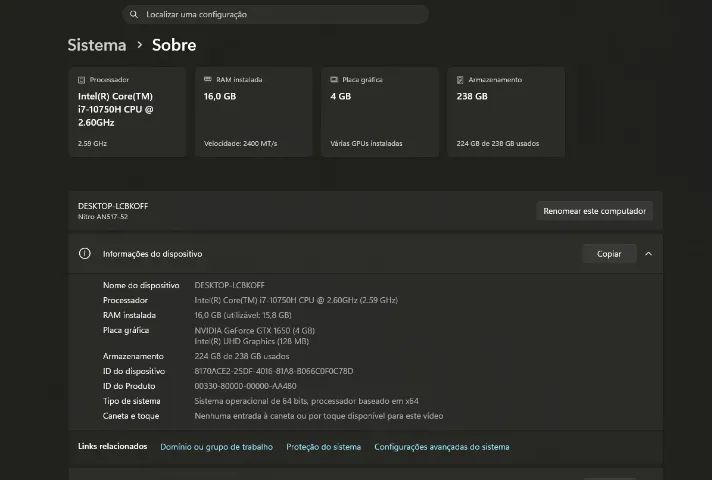The width and height of the screenshot is (712, 480).
Task: Click the Sobre breadcrumb title
Action: [x=174, y=45]
